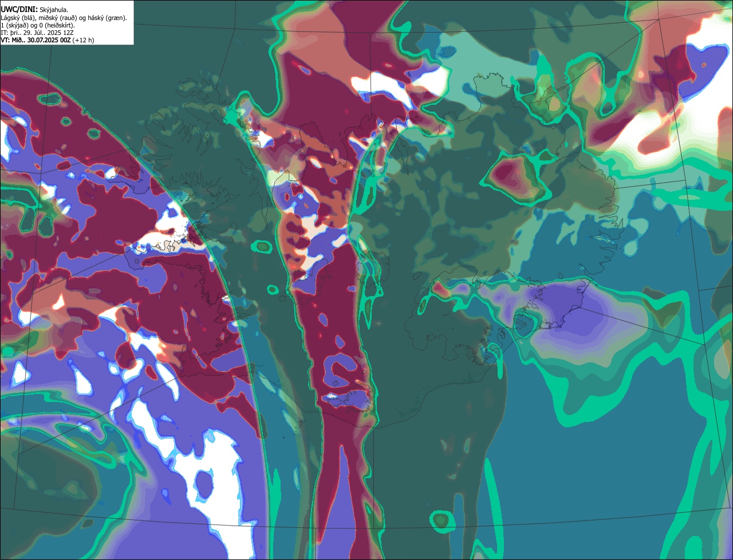This screenshot has height=560, width=733.
Task: Click the 'IT: þri.. 29. Júl.. 2025 12Z' line
Action: tap(37, 33)
